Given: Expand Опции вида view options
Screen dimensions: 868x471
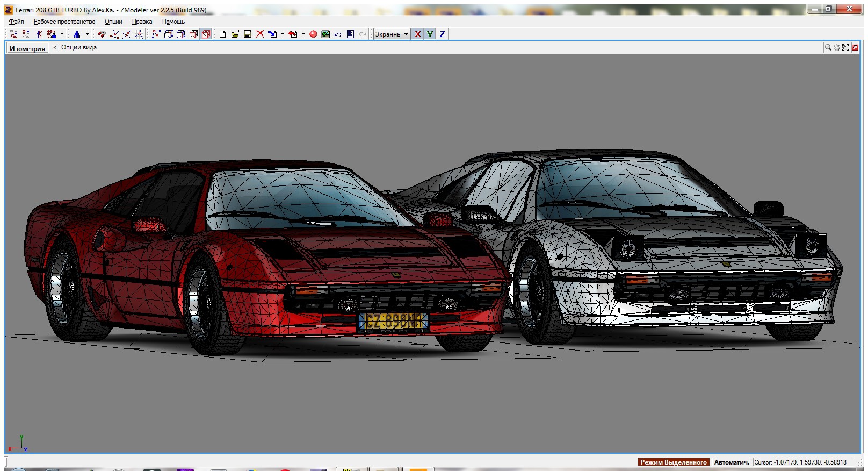Looking at the screenshot, I should [x=78, y=48].
